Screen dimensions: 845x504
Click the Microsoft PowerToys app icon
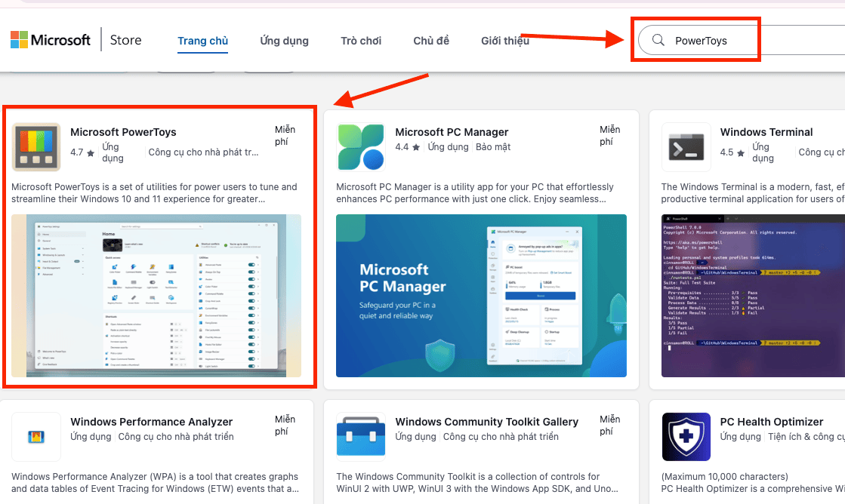tap(36, 147)
